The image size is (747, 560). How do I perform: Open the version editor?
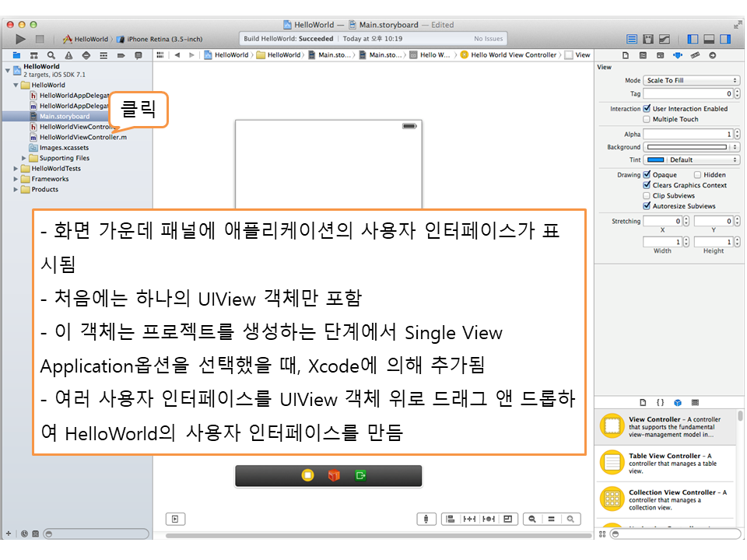pyautogui.click(x=665, y=39)
